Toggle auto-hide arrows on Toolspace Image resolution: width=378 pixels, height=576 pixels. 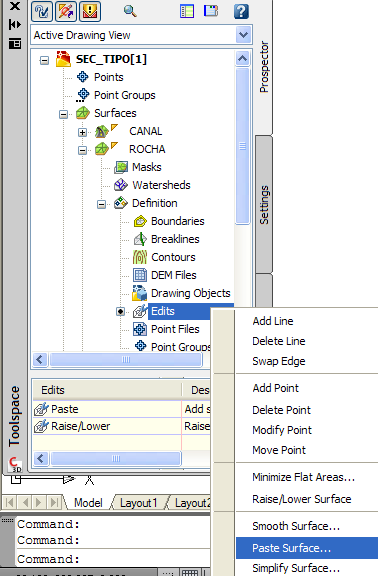(15, 25)
